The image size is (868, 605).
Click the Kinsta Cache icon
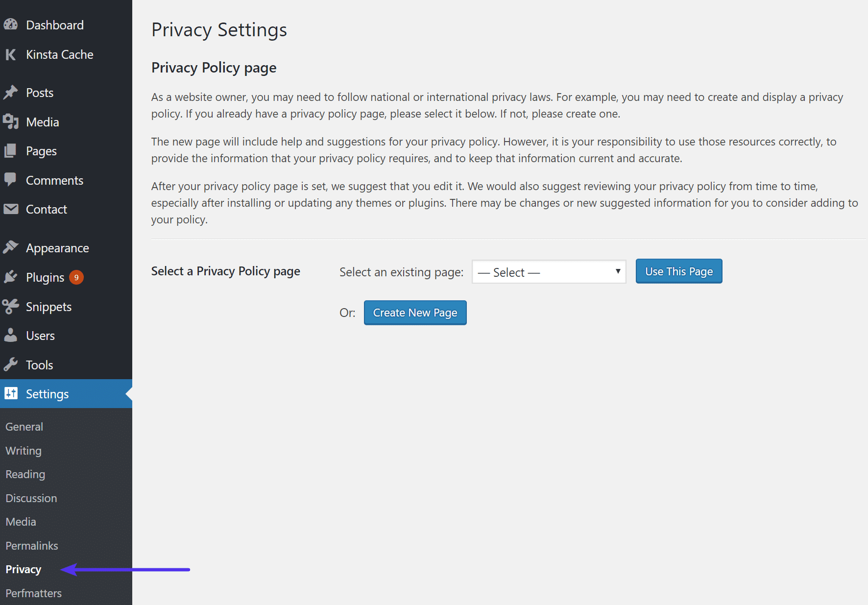tap(11, 54)
